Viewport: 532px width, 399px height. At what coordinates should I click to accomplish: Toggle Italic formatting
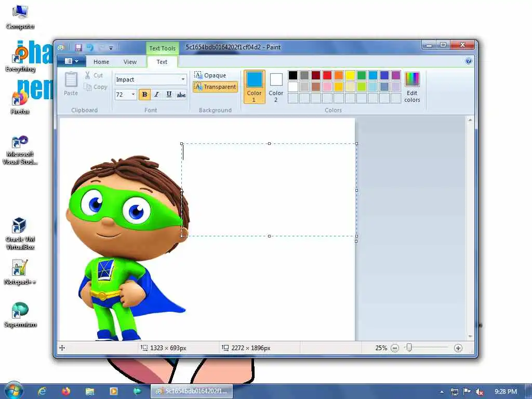pyautogui.click(x=156, y=95)
